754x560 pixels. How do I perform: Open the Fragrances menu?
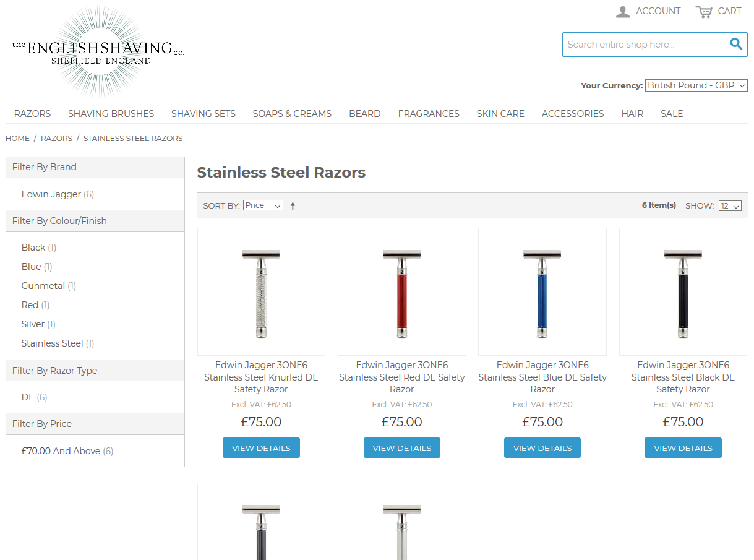[429, 114]
